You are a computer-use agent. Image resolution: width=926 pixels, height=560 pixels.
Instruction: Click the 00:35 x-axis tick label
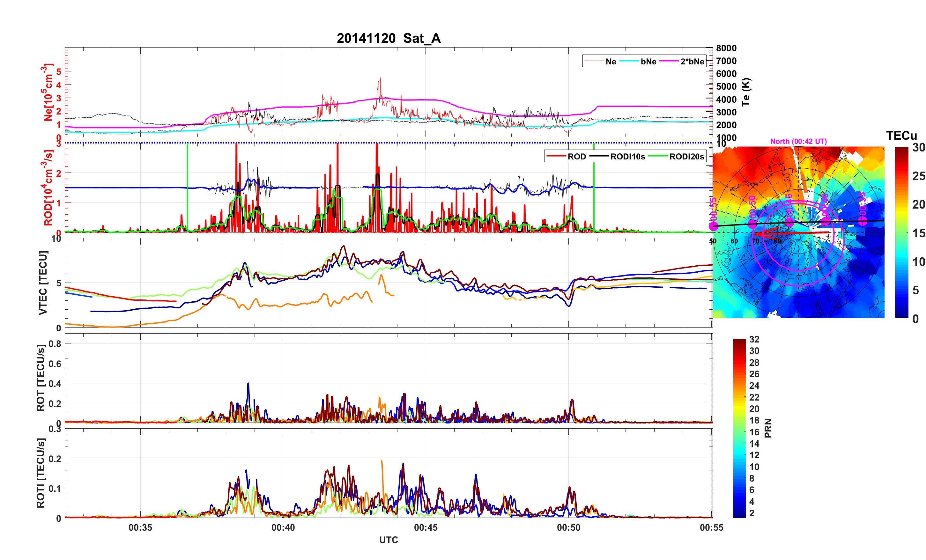point(140,528)
